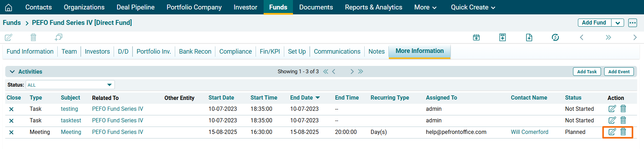Click the add calendar event icon in toolbar
The width and height of the screenshot is (644, 149).
pyautogui.click(x=476, y=37)
